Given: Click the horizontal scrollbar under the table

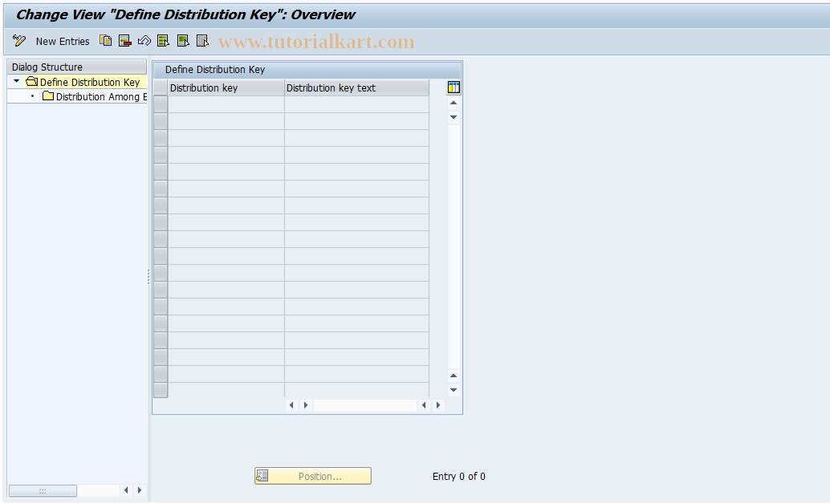Looking at the screenshot, I should (365, 404).
